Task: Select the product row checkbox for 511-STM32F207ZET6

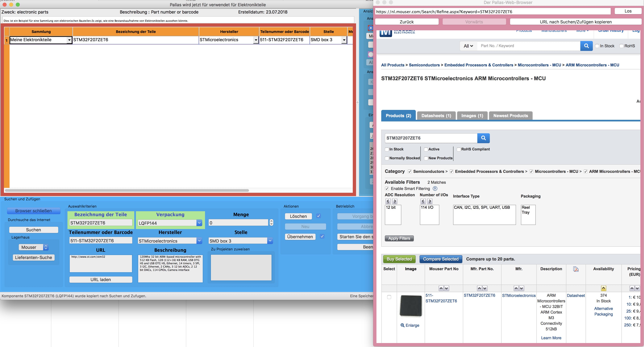Action: [x=389, y=297]
